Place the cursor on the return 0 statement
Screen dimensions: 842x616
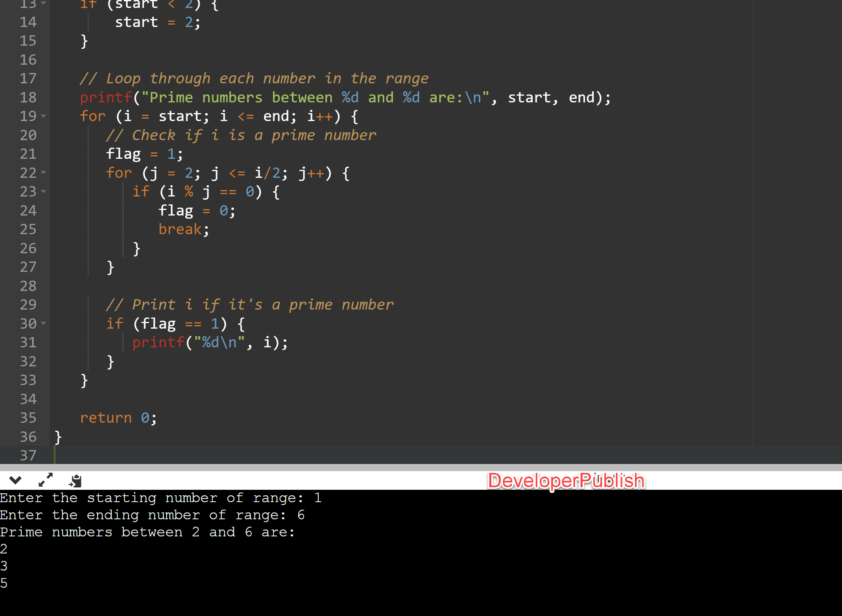118,418
